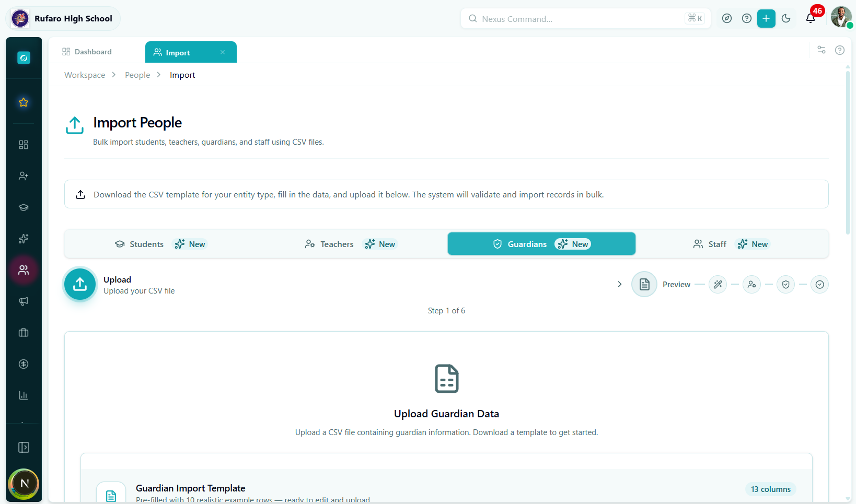
Task: Click the Import People upload icon
Action: tap(75, 125)
